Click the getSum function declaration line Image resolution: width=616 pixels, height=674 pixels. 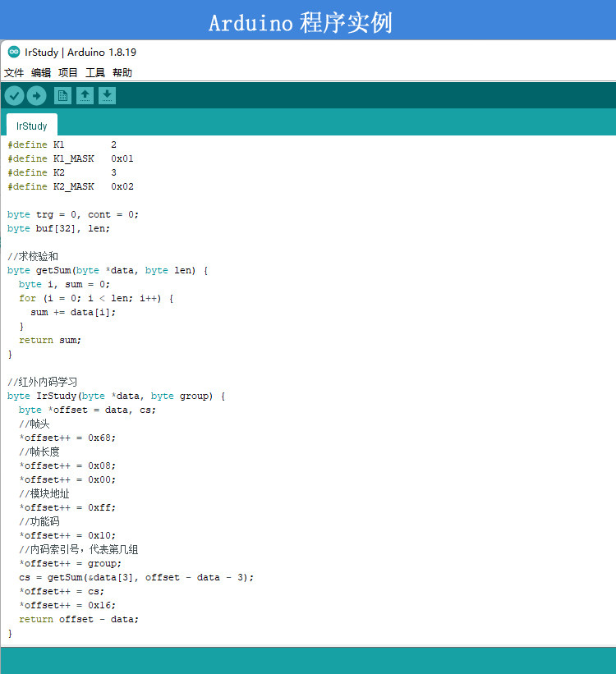click(108, 270)
